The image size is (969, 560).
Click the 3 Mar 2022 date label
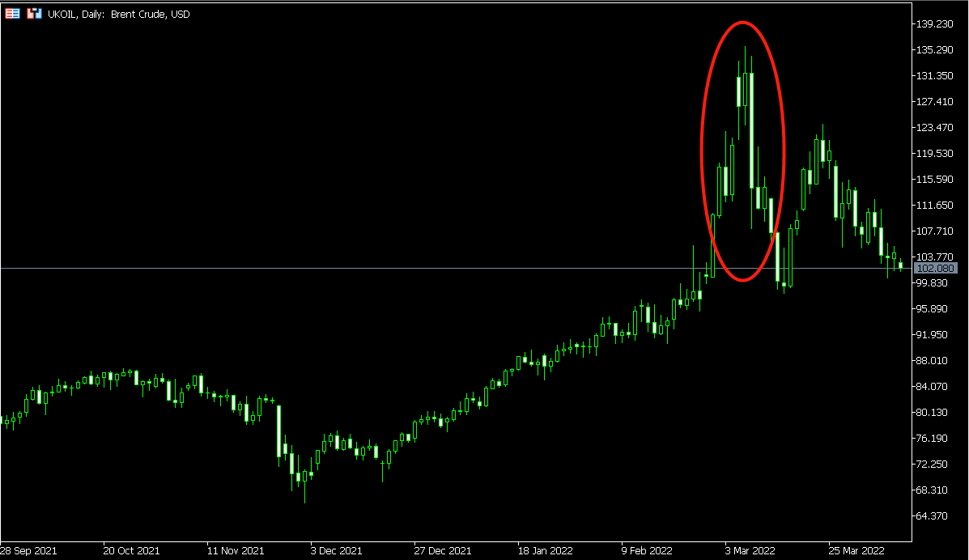click(x=750, y=551)
